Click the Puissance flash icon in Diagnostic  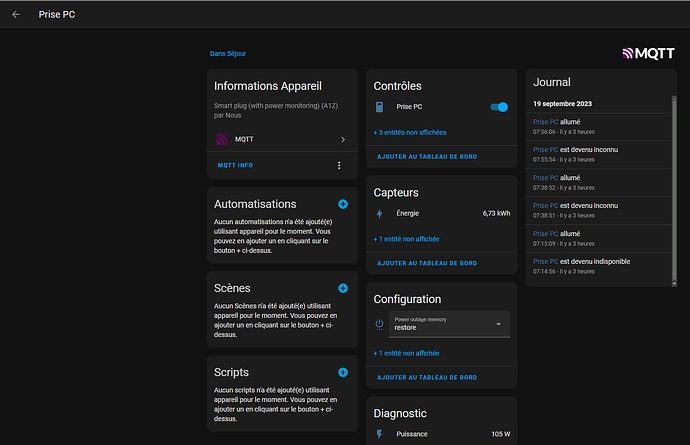coord(379,434)
